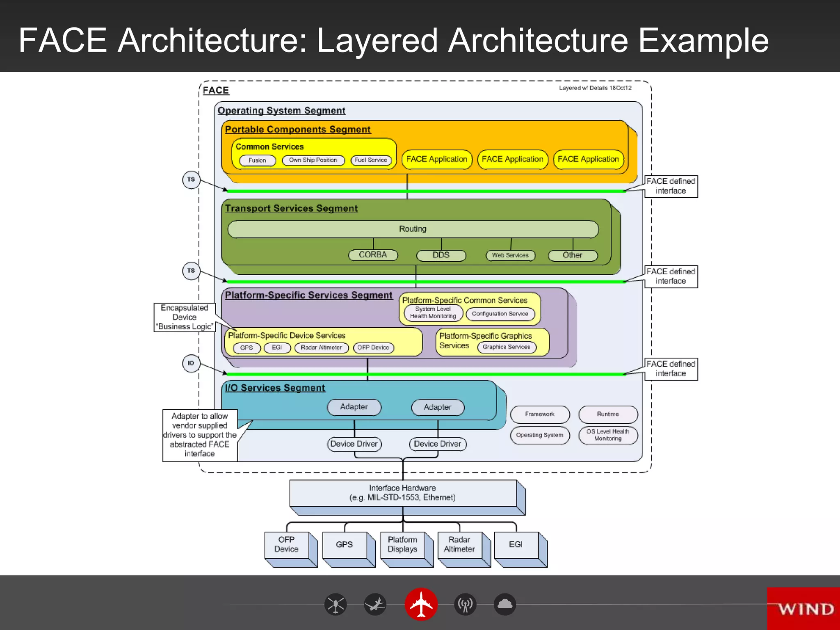Click the IO circle marker

(191, 363)
